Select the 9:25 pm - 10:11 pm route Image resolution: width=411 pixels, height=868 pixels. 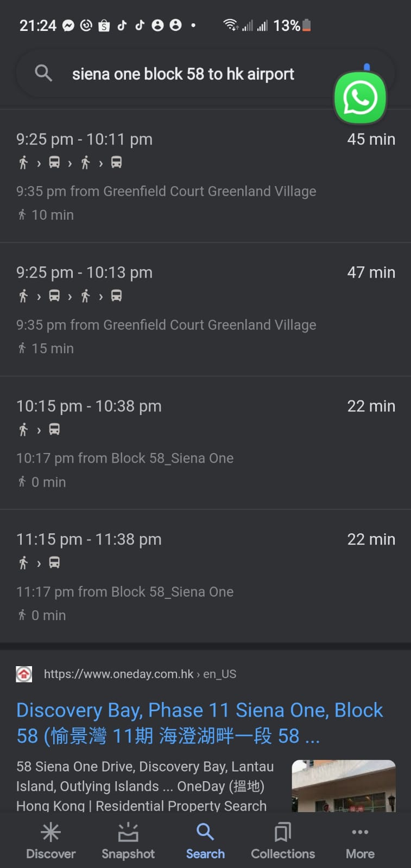pos(84,139)
